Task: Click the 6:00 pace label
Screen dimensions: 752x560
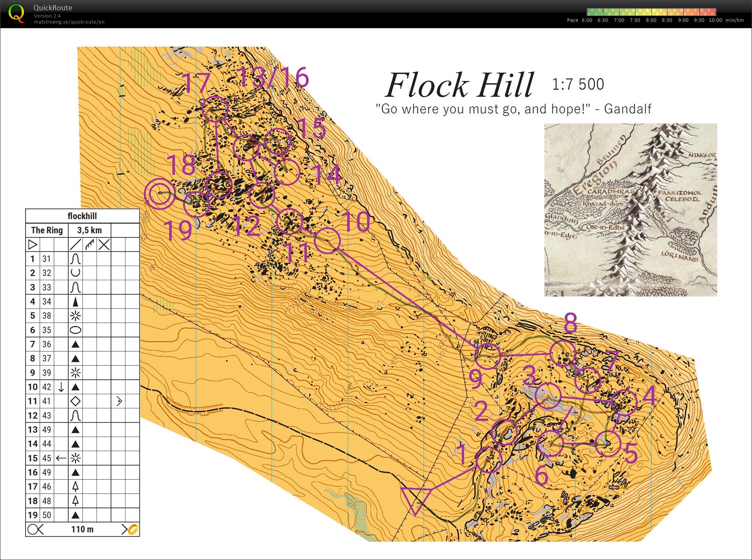Action: (587, 20)
